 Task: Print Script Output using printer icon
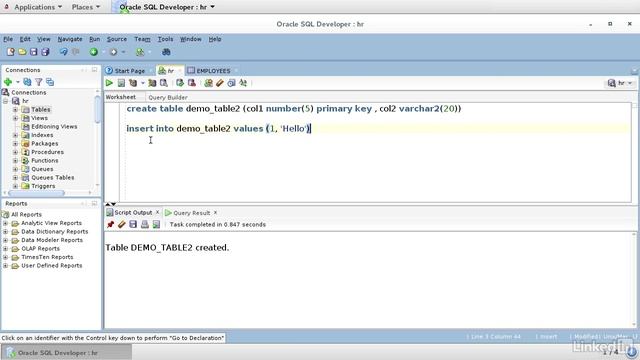point(144,224)
